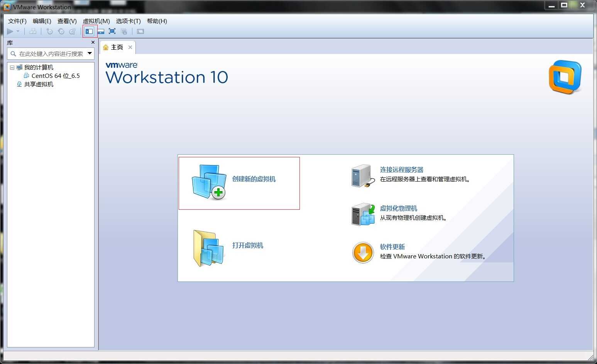Maximize the VMware Workstation window
The image size is (597, 364).
pos(564,5)
